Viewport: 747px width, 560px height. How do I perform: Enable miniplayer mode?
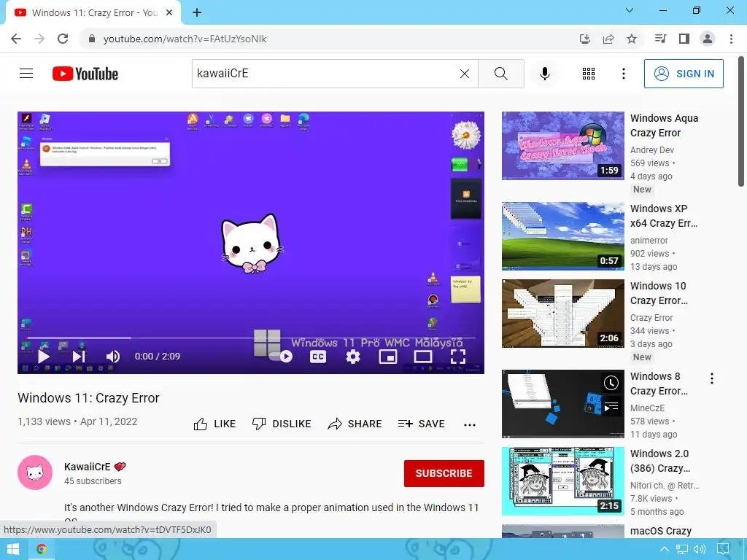click(388, 356)
